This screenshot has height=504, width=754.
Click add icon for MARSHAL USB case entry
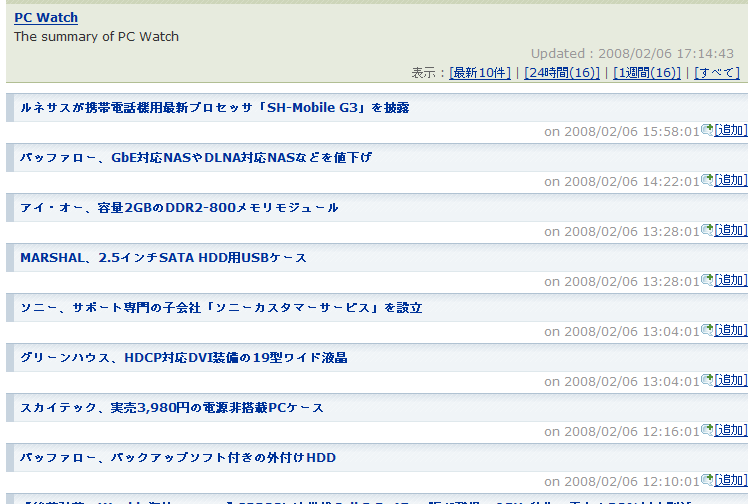[x=707, y=279]
